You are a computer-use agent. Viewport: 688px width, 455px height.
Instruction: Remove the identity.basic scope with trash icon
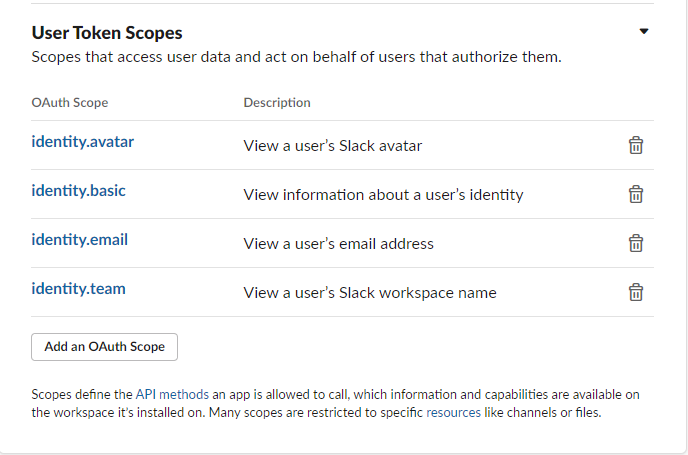(636, 194)
